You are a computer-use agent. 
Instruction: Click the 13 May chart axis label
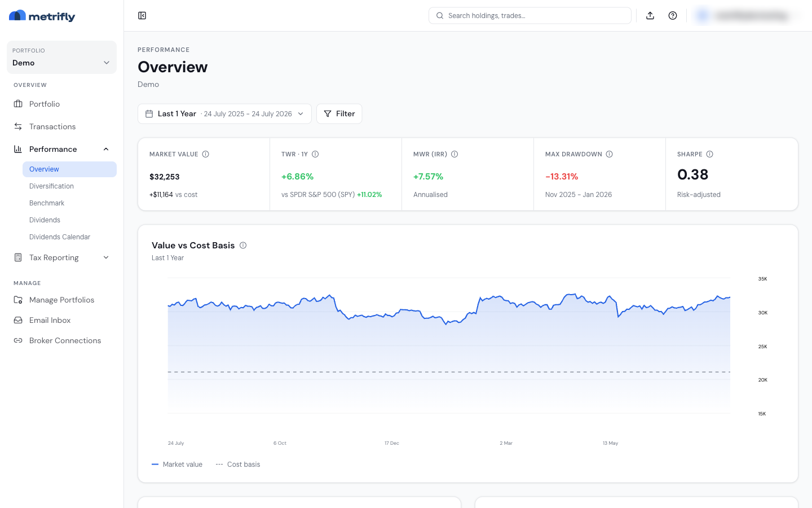pyautogui.click(x=610, y=443)
